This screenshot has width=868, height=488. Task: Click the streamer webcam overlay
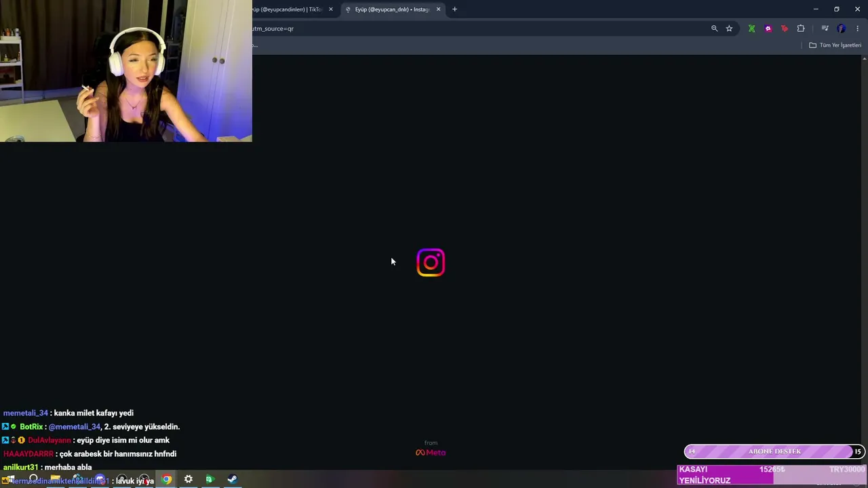[x=126, y=71]
